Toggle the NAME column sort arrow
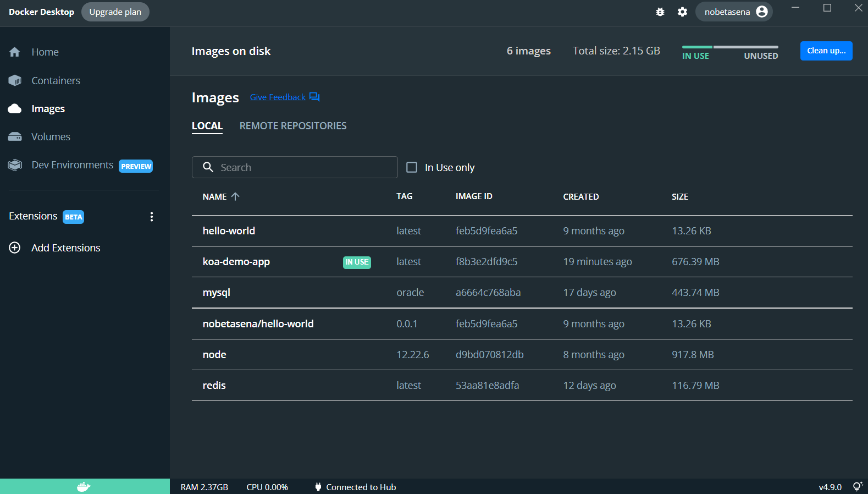Viewport: 868px width, 494px height. tap(235, 196)
